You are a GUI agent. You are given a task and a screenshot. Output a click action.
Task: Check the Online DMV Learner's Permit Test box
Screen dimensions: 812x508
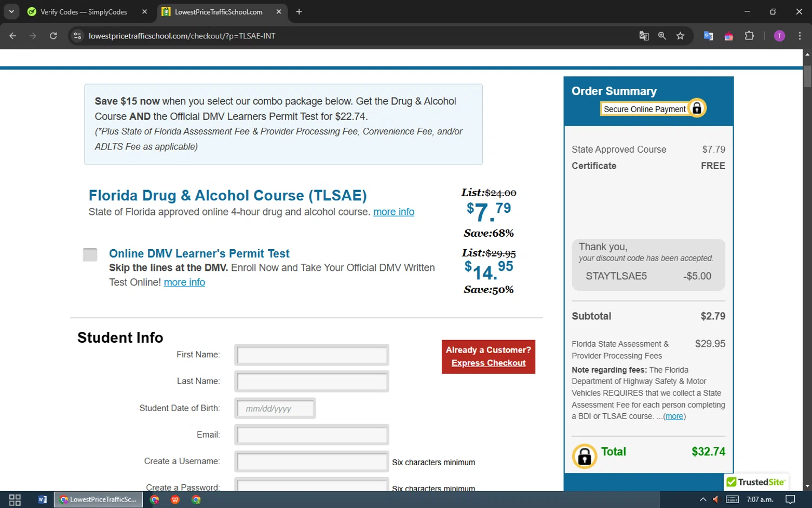(90, 255)
